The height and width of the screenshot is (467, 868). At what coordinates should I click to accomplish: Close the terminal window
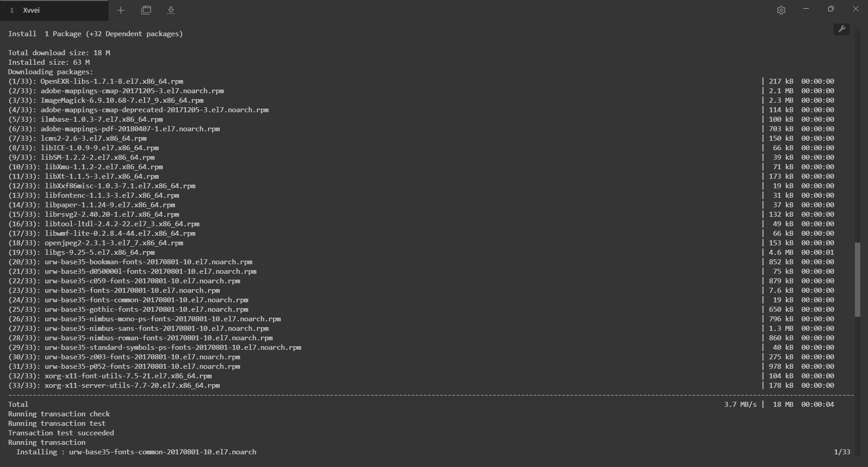point(855,9)
